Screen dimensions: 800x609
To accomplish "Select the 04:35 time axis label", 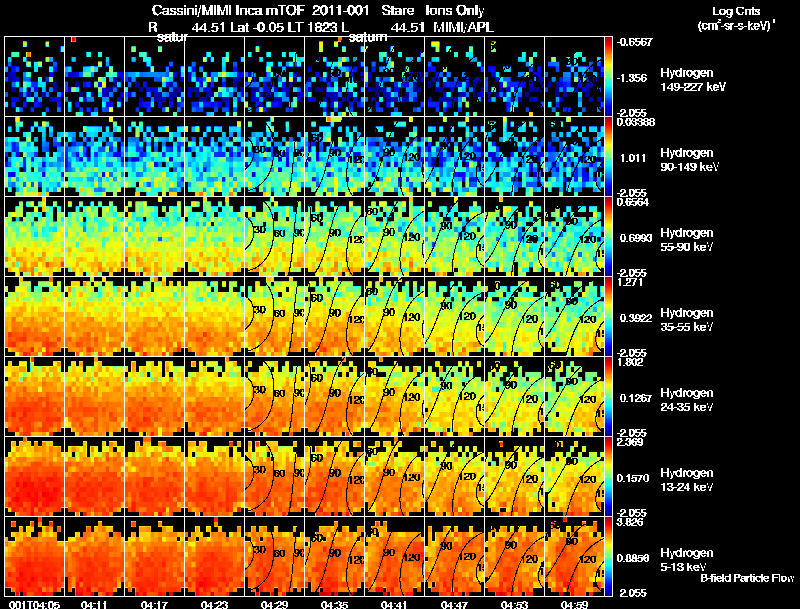I will pyautogui.click(x=334, y=604).
